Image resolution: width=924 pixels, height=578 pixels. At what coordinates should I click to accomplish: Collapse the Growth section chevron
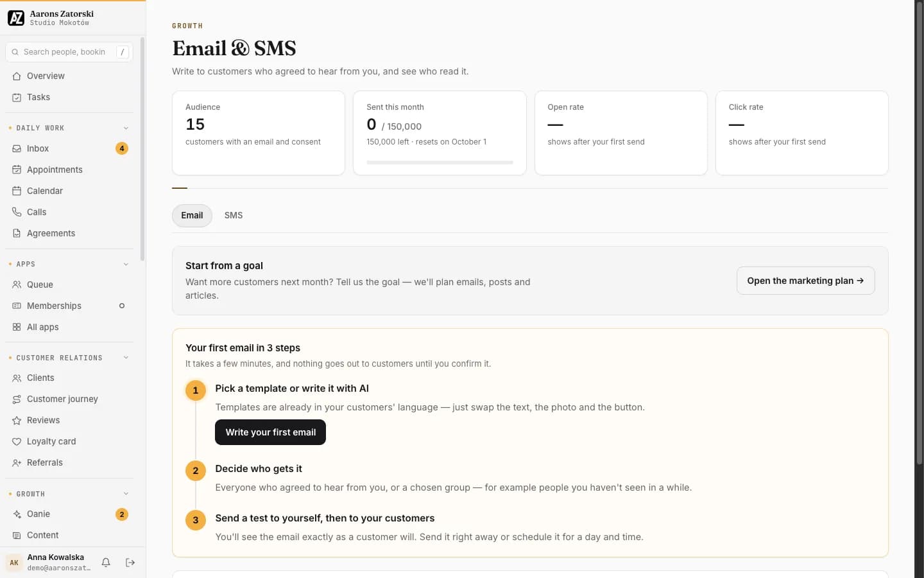click(126, 494)
